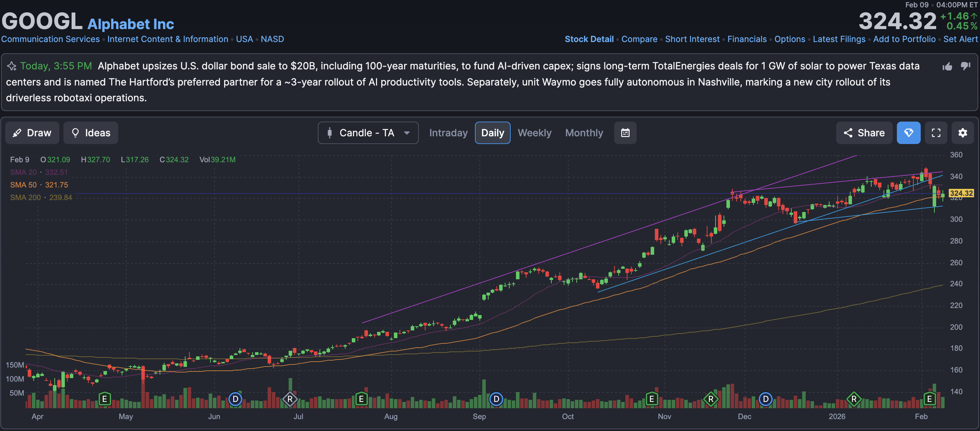Viewport: 980px width, 431px height.
Task: Click the blue diamond premium icon
Action: (908, 133)
